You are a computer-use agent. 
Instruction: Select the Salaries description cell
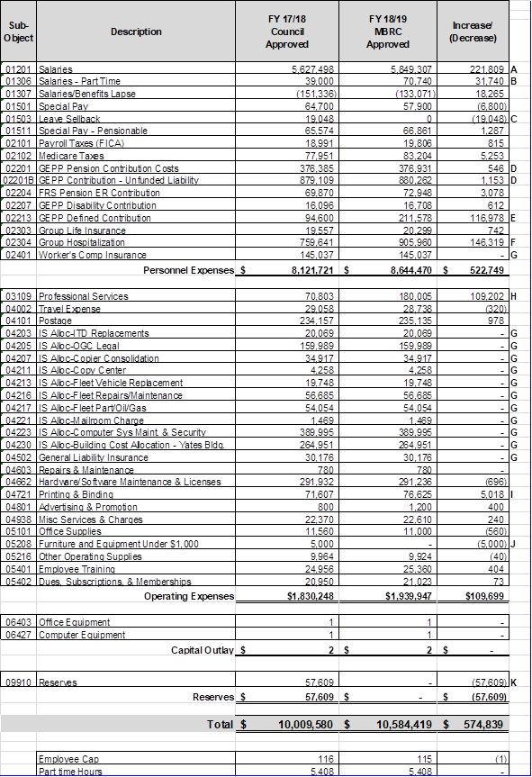coord(136,68)
